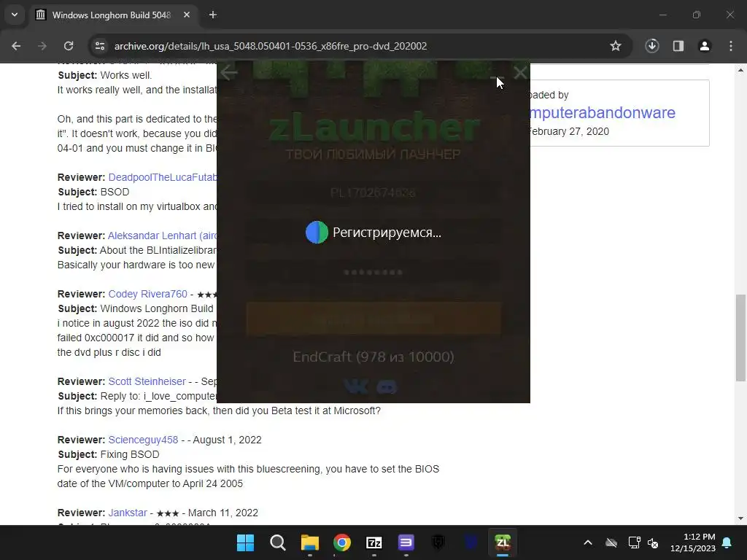Image resolution: width=747 pixels, height=560 pixels.
Task: Bookmark this page with the star icon
Action: [x=616, y=46]
